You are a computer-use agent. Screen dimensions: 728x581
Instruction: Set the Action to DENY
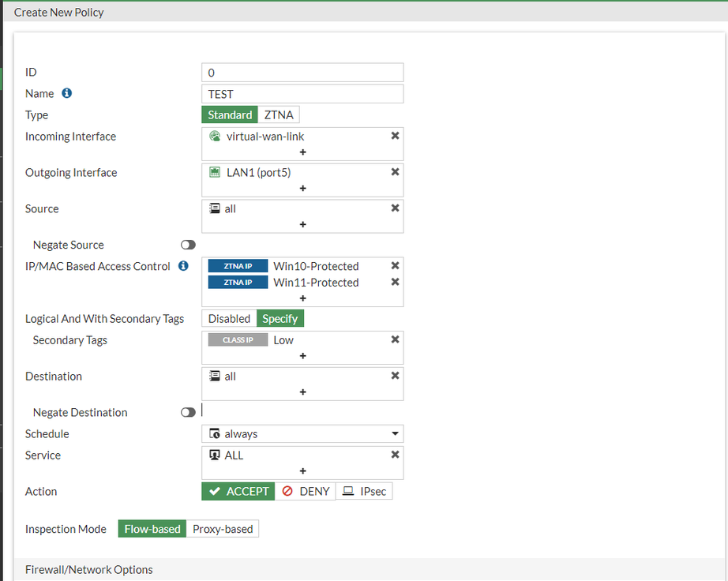click(306, 491)
